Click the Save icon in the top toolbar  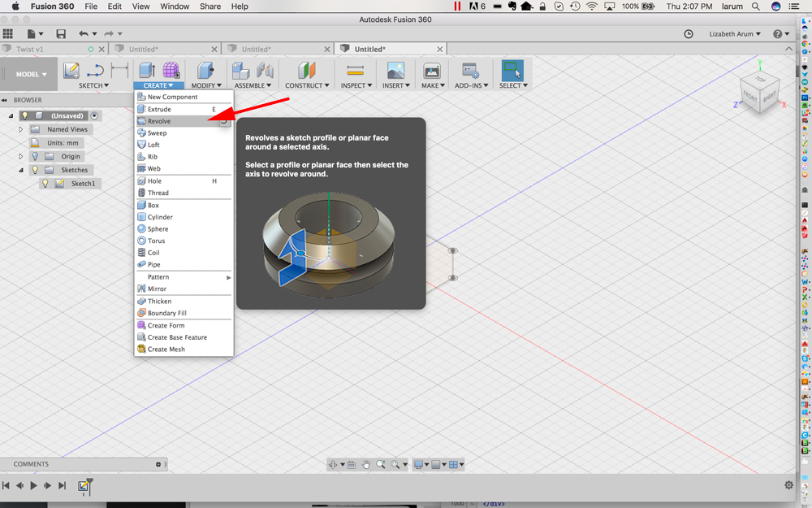tap(61, 34)
